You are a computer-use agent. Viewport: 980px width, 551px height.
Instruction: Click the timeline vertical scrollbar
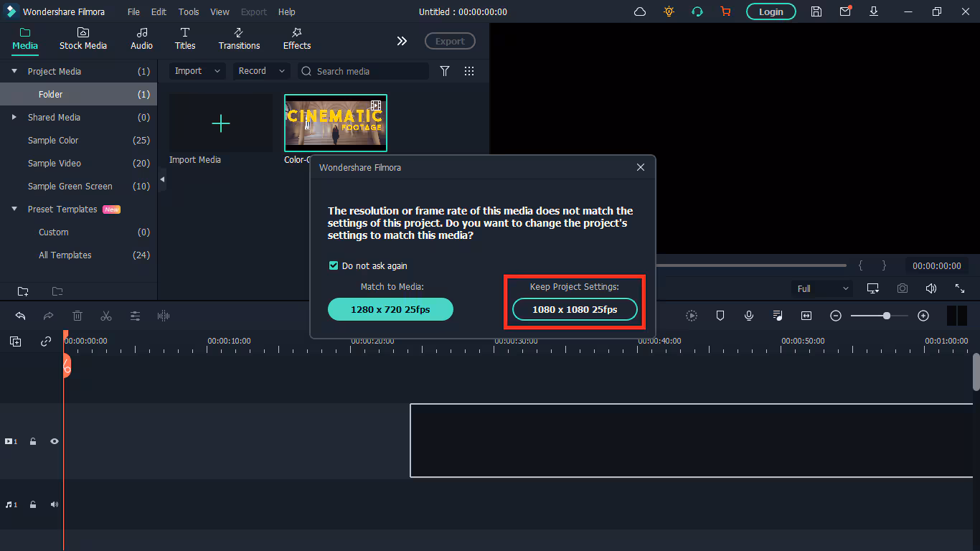[976, 372]
